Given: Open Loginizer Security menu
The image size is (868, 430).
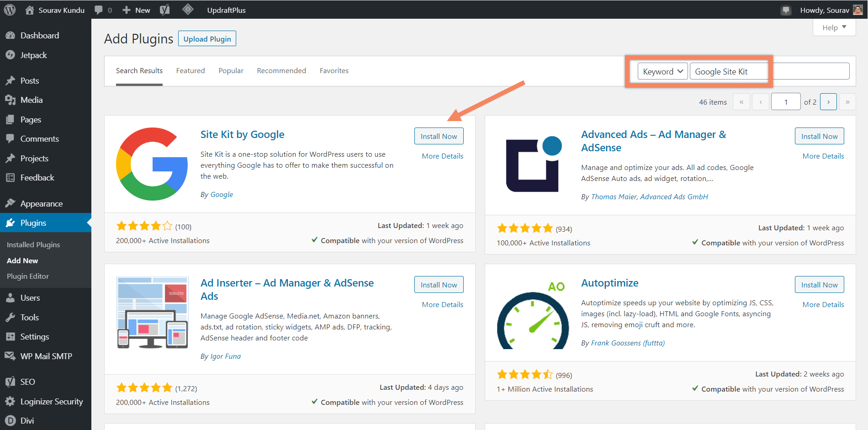Looking at the screenshot, I should pyautogui.click(x=52, y=401).
